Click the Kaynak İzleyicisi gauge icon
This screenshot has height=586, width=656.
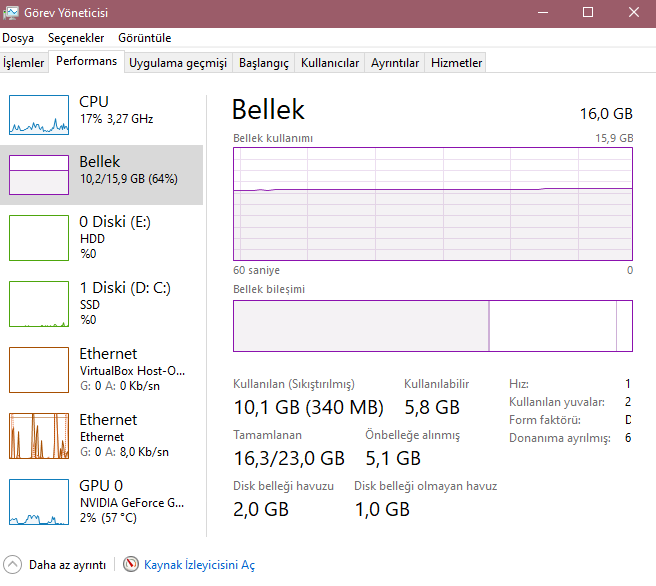(131, 564)
